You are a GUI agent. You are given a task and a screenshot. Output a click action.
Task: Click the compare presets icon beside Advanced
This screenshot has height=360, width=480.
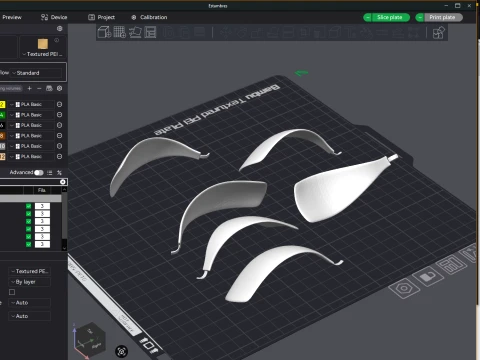(x=50, y=172)
